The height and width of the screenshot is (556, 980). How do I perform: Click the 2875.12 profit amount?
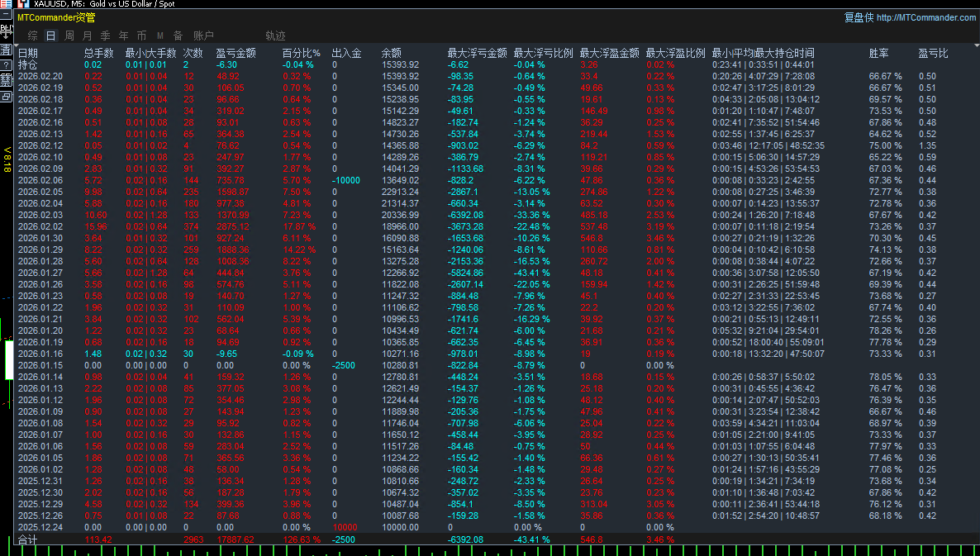(x=232, y=226)
